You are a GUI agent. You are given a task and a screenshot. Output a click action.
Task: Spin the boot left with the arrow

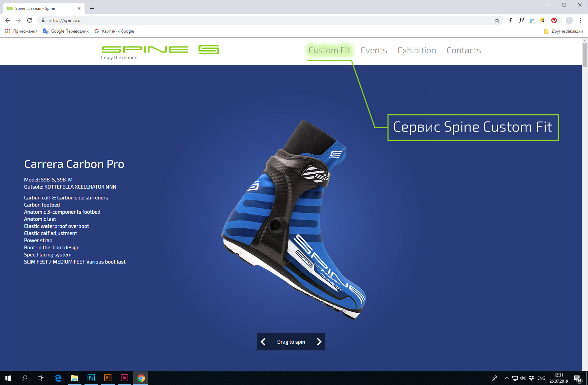pos(263,342)
